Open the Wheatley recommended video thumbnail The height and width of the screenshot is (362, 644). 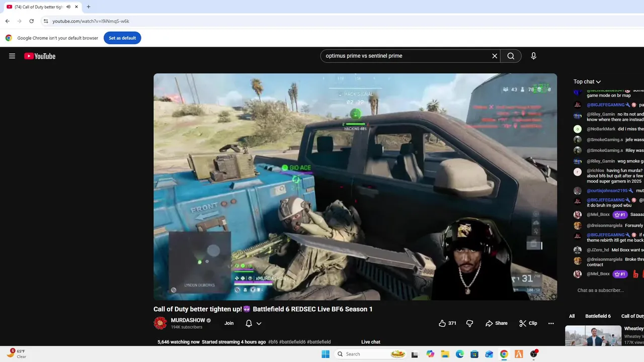click(593, 336)
